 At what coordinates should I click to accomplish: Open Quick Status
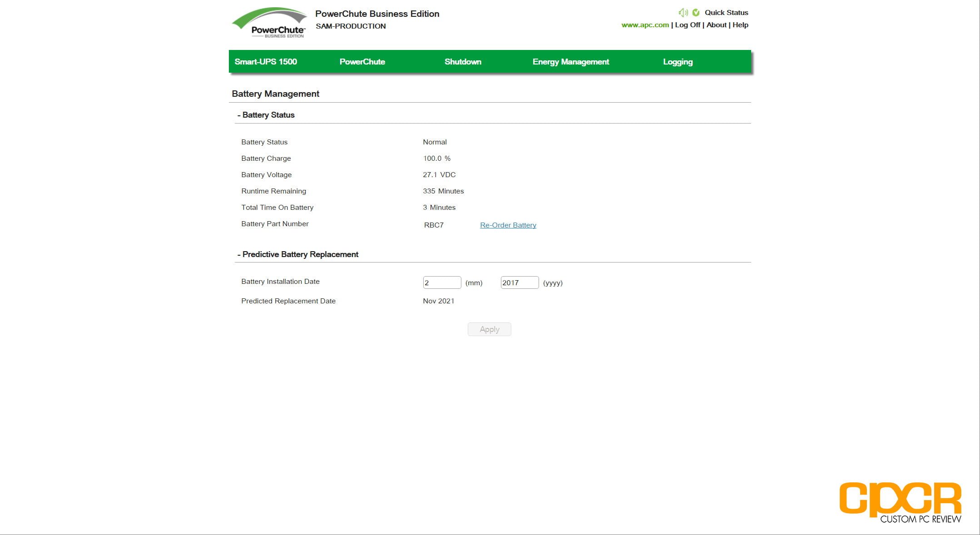pyautogui.click(x=726, y=13)
